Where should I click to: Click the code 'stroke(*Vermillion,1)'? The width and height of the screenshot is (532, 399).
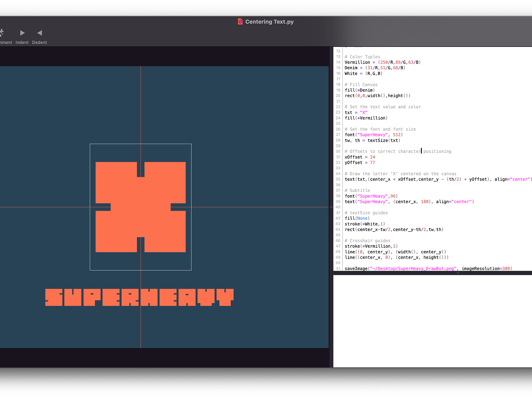coord(371,246)
